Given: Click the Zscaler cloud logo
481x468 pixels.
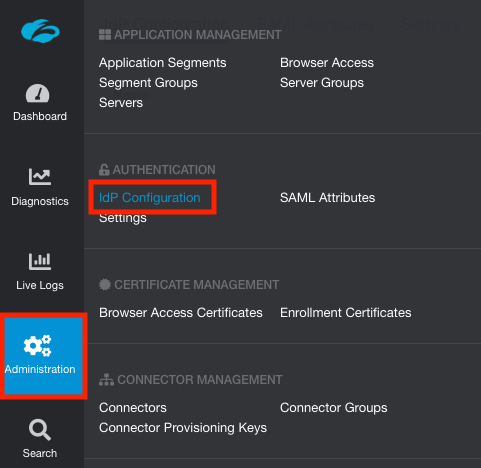Looking at the screenshot, I should click(x=40, y=31).
